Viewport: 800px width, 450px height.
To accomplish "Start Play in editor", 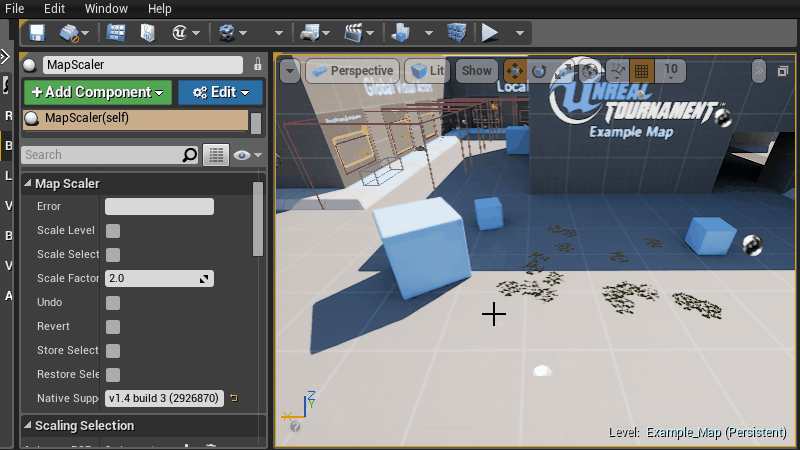I will point(490,33).
